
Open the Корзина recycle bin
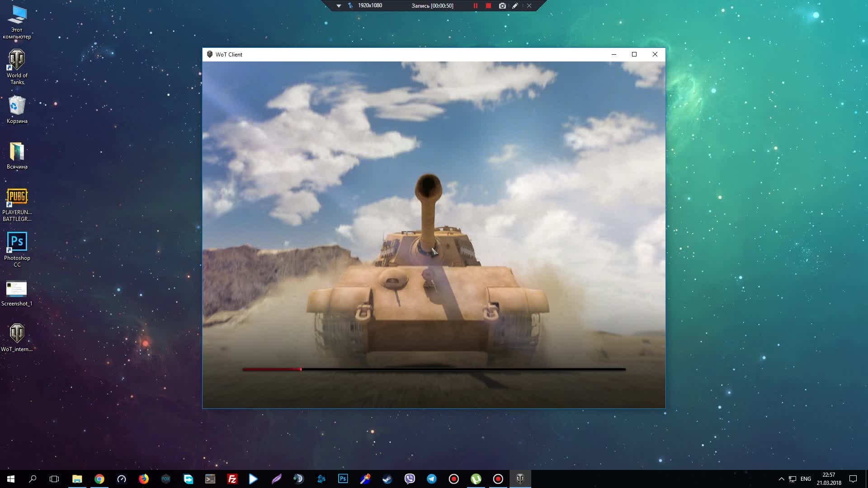17,110
